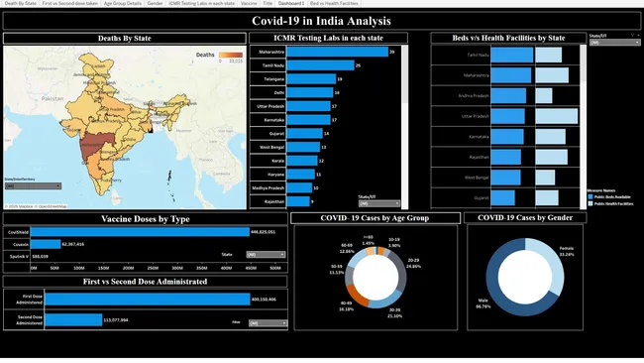Screen dimensions: 644x363
Task: Select Tamil Nadu health facilities bar
Action: point(548,55)
